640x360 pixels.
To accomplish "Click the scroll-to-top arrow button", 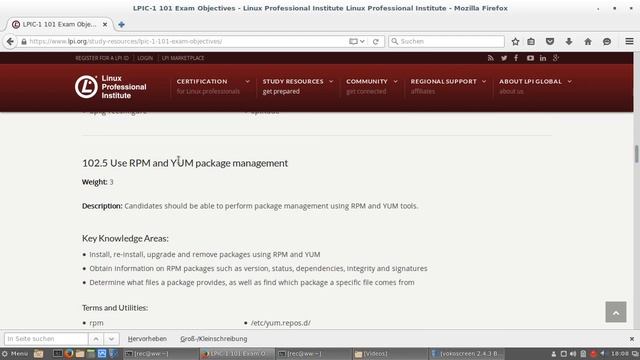I will tap(616, 312).
